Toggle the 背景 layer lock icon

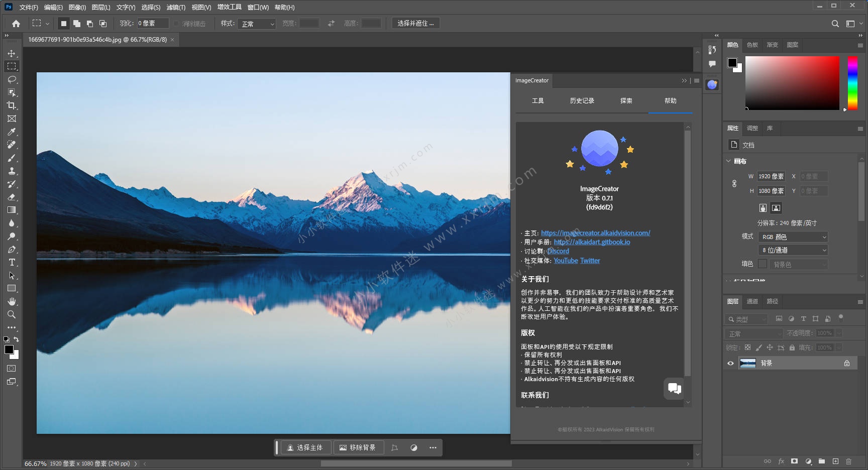[x=847, y=363]
